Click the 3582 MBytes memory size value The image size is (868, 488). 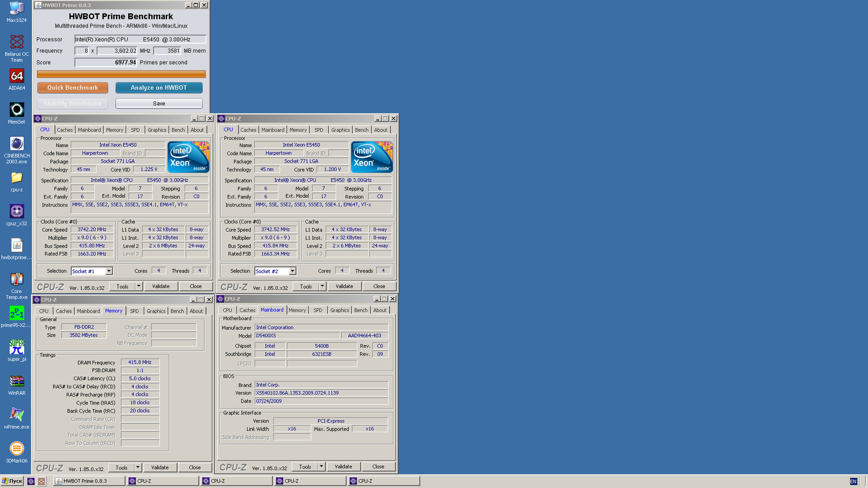pyautogui.click(x=84, y=335)
